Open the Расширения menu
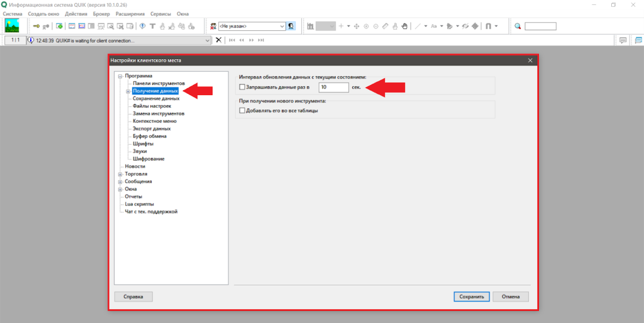Screen dimensions: 644x323 [x=130, y=14]
